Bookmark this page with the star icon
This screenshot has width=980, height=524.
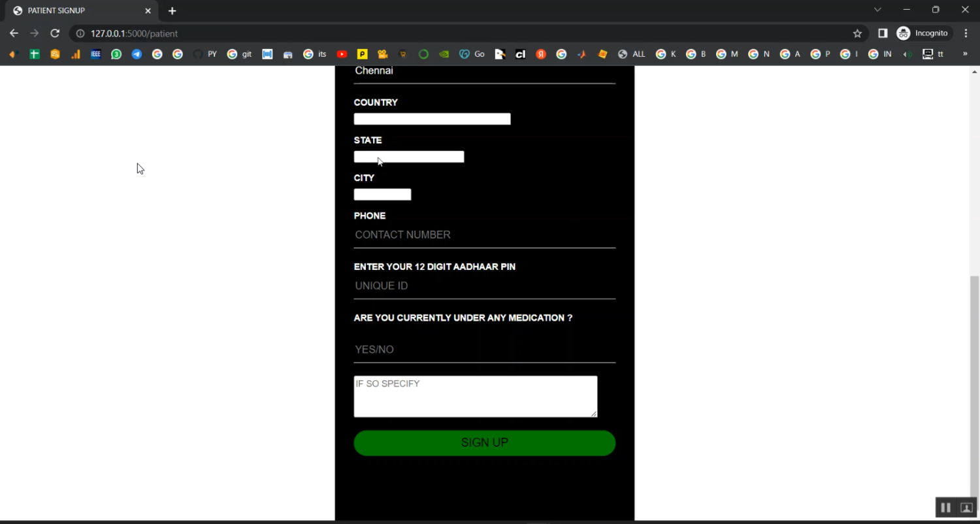pos(857,33)
